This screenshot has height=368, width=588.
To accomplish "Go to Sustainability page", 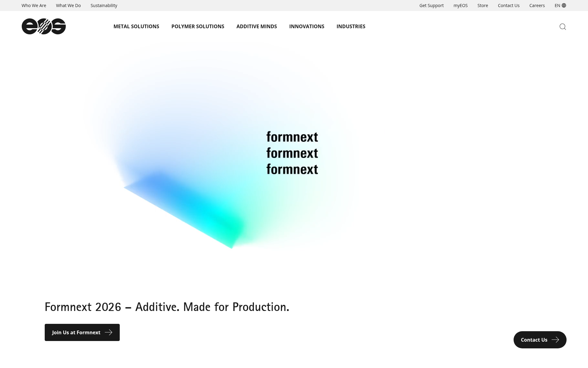I will [x=104, y=6].
